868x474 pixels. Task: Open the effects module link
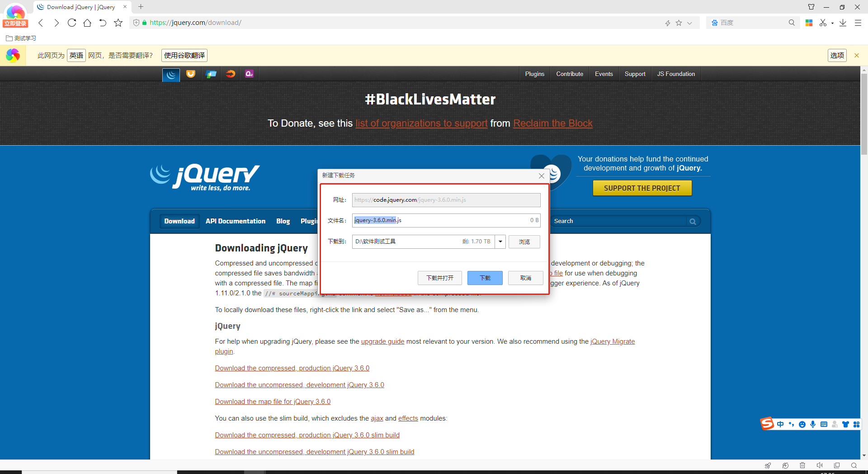coord(408,418)
